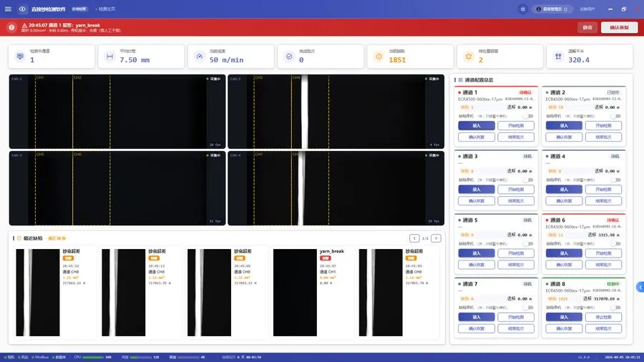The width and height of the screenshot is (644, 362).
Task: Click the 相机 camera status indicator
Action: (x=9, y=357)
